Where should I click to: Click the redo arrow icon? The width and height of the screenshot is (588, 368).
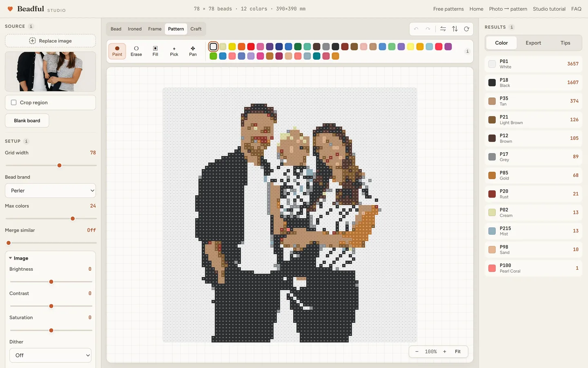click(x=428, y=29)
